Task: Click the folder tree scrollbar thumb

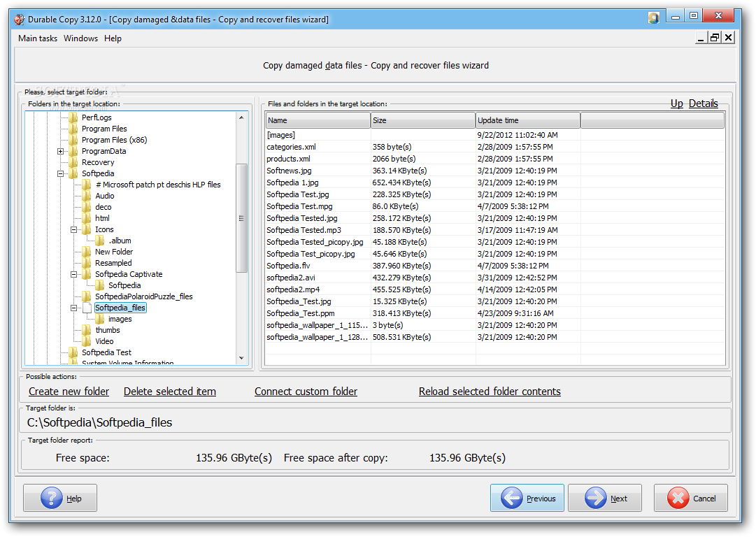Action: [x=241, y=218]
